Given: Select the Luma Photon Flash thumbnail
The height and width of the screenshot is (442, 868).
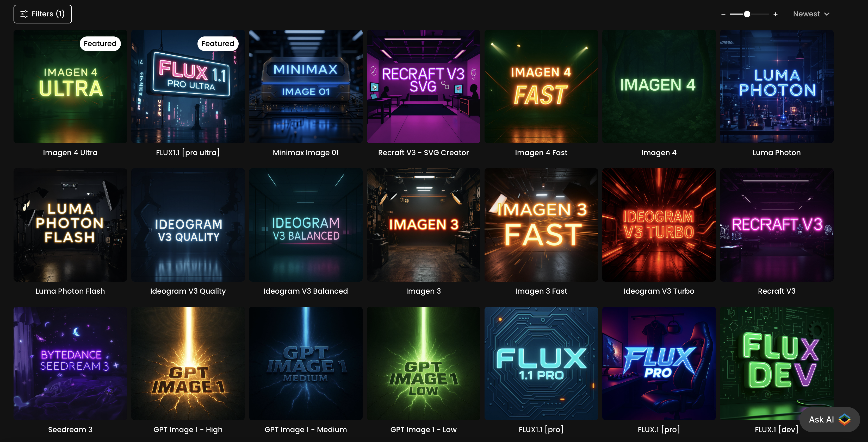Looking at the screenshot, I should pyautogui.click(x=70, y=225).
